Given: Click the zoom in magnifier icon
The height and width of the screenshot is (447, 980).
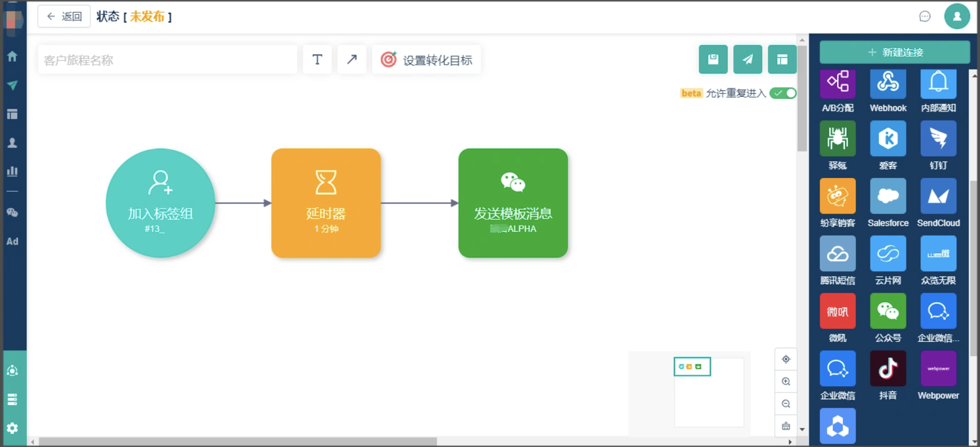Looking at the screenshot, I should (786, 382).
